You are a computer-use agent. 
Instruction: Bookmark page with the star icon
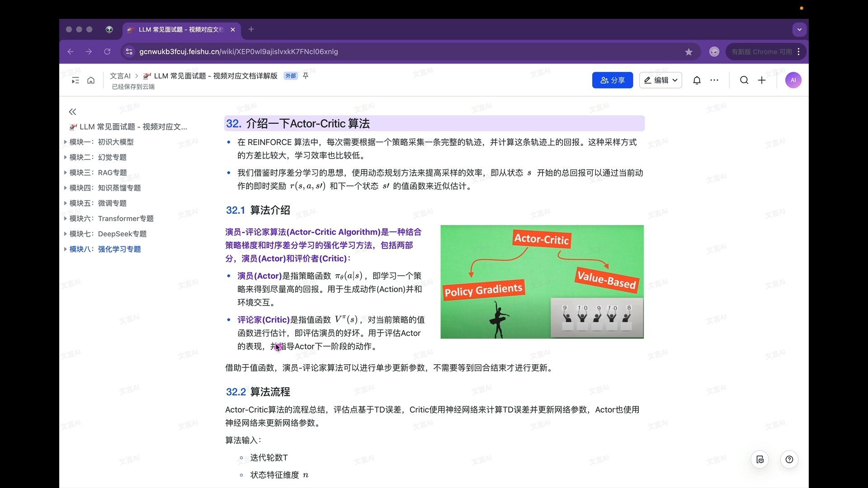(x=689, y=52)
